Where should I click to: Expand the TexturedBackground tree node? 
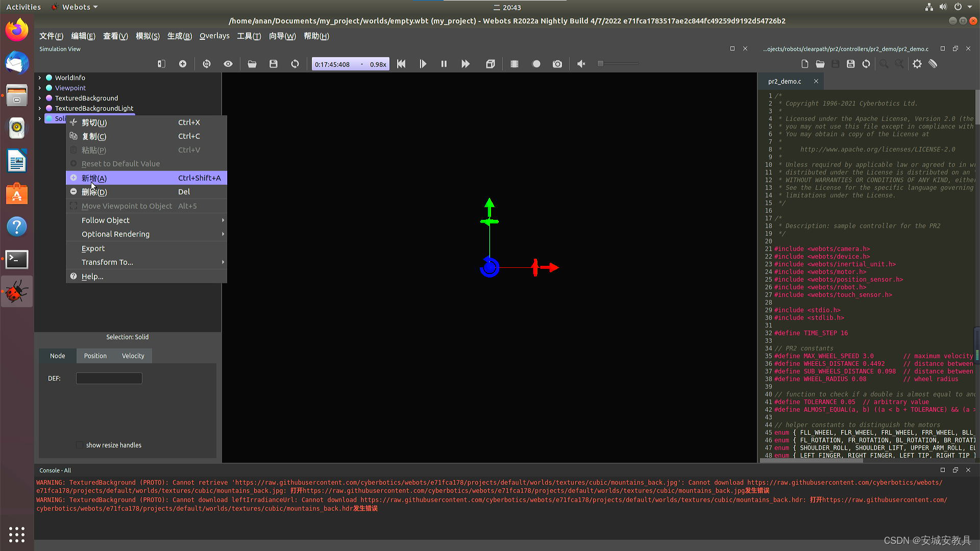pyautogui.click(x=40, y=98)
